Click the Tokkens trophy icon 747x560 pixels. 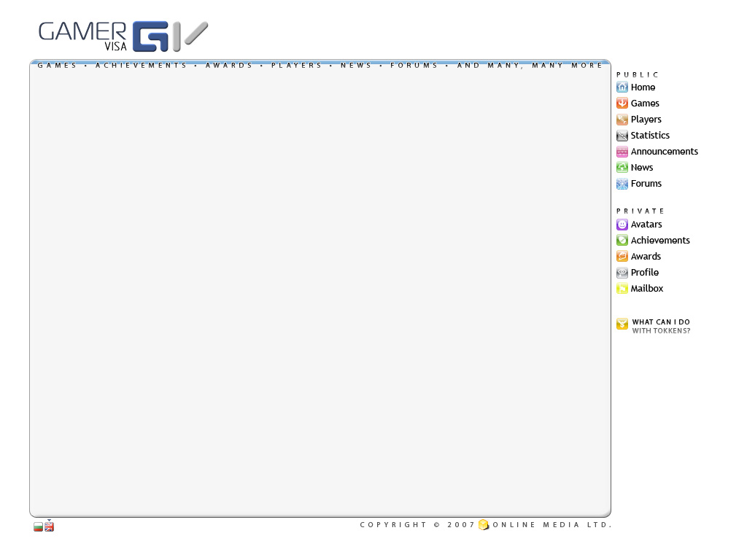(x=622, y=324)
